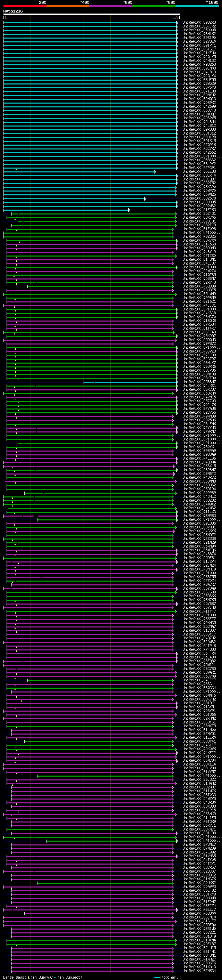Viewport: 222px width, 980px height.
Task: Open hit UniRef100_Q93ZK3
Action: coord(199,23)
